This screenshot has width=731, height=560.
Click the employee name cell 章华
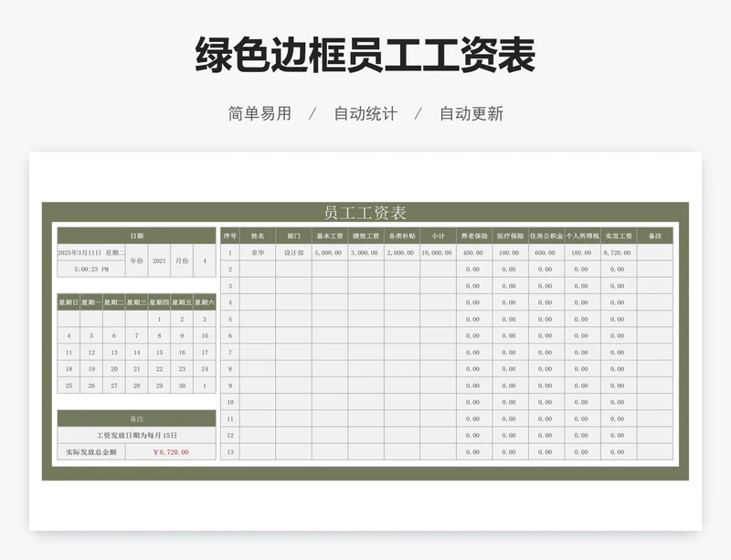(258, 253)
